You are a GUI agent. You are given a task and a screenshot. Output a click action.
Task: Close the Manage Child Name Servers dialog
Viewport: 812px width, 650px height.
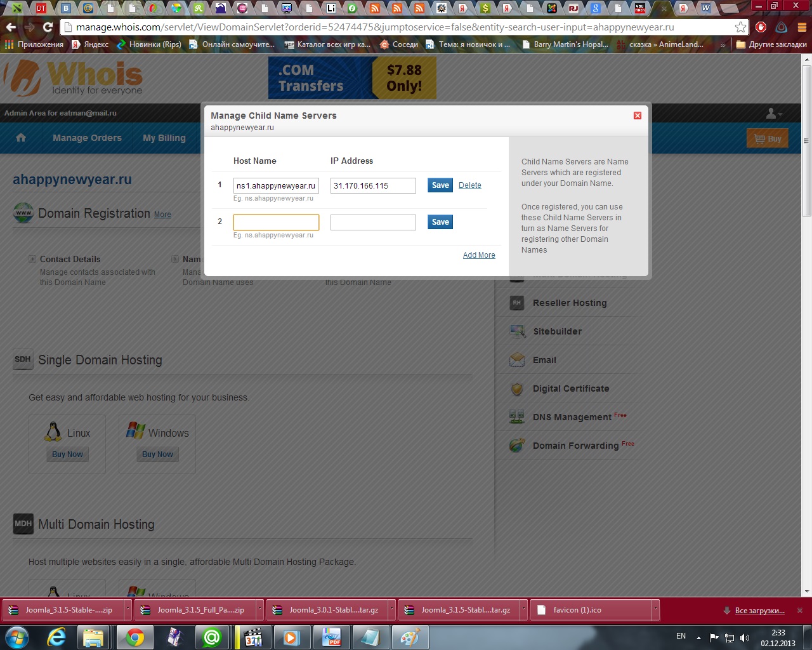(638, 116)
